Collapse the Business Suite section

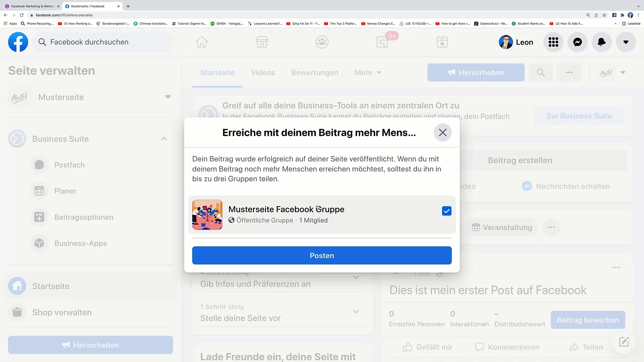pyautogui.click(x=164, y=139)
